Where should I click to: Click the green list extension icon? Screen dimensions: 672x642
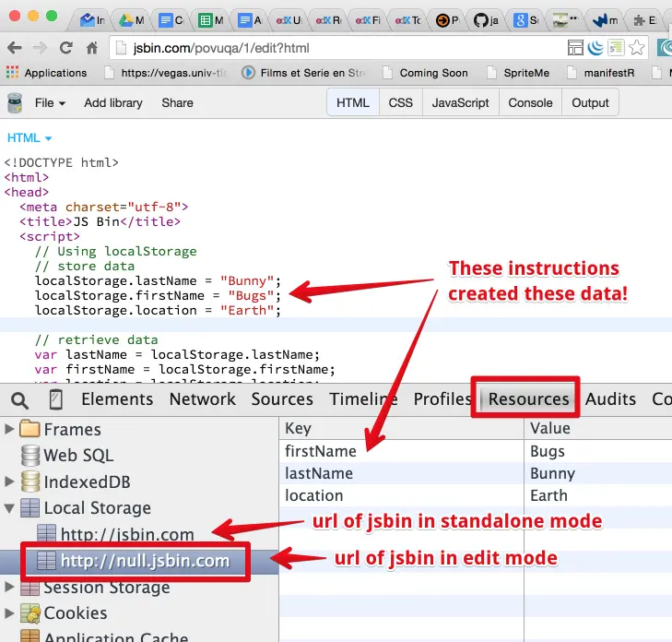617,48
